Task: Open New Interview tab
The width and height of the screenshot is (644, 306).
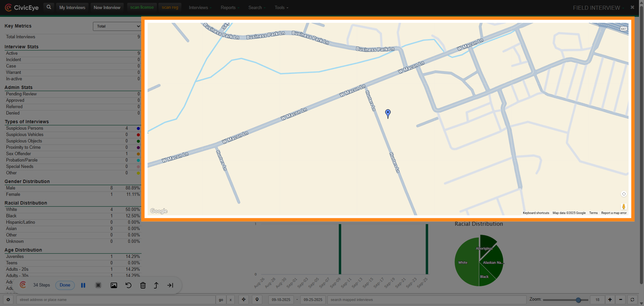Action: pyautogui.click(x=107, y=7)
